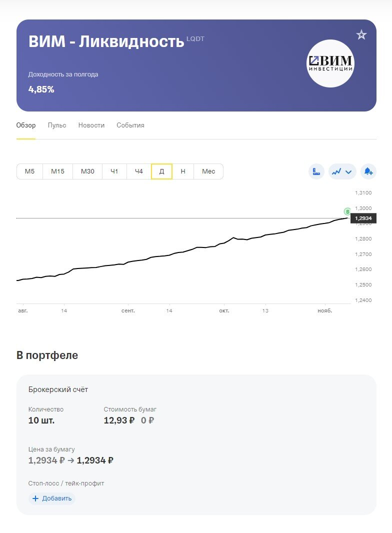This screenshot has width=392, height=533.
Task: Select the М5 timeframe
Action: tap(29, 171)
